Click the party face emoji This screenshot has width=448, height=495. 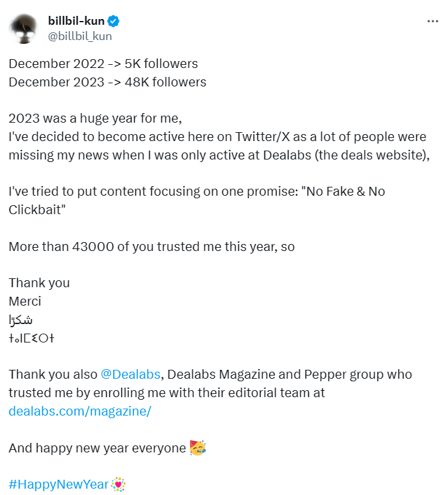[x=198, y=448]
